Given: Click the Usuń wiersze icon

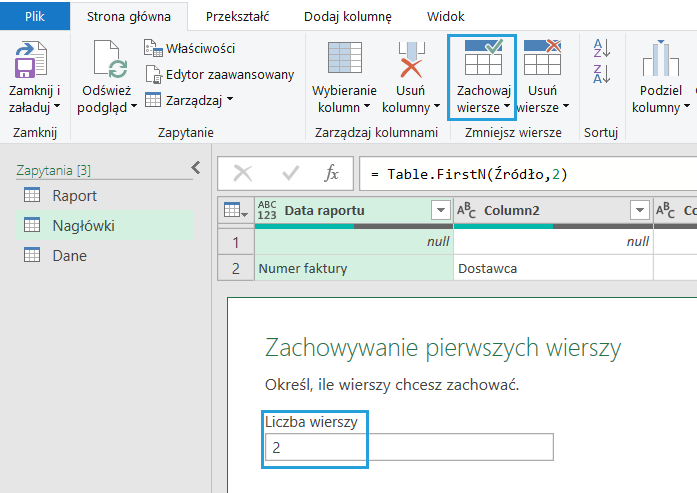Looking at the screenshot, I should click(542, 58).
